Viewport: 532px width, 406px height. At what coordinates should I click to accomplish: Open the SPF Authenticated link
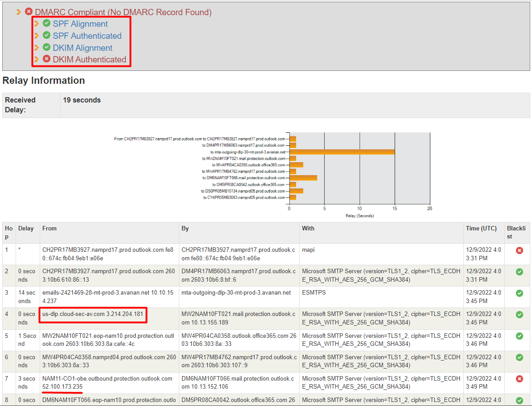(x=87, y=35)
